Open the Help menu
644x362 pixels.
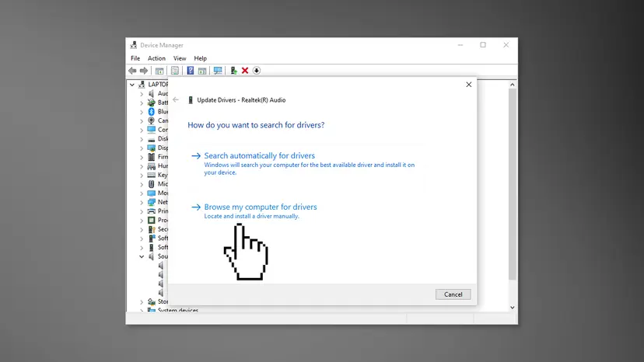tap(201, 58)
